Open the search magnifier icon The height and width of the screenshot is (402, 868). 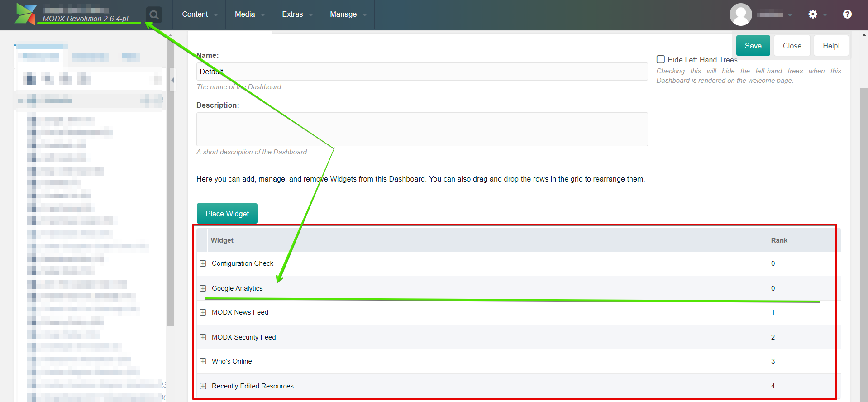tap(154, 15)
